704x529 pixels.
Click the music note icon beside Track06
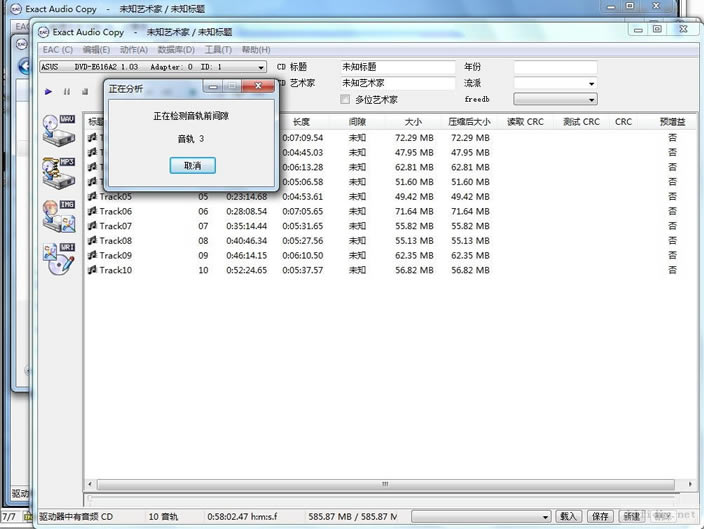[92, 211]
